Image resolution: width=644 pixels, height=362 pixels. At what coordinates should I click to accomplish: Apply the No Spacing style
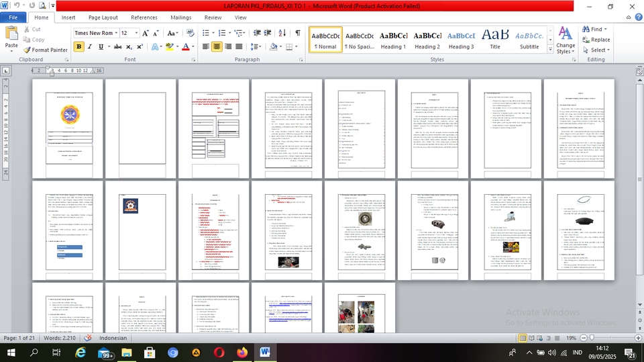click(x=360, y=40)
